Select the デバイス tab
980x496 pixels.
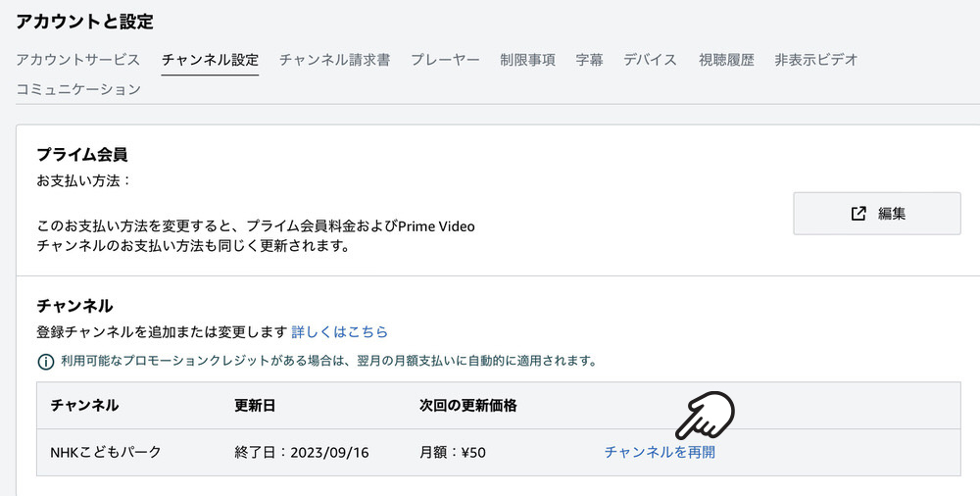tap(650, 60)
